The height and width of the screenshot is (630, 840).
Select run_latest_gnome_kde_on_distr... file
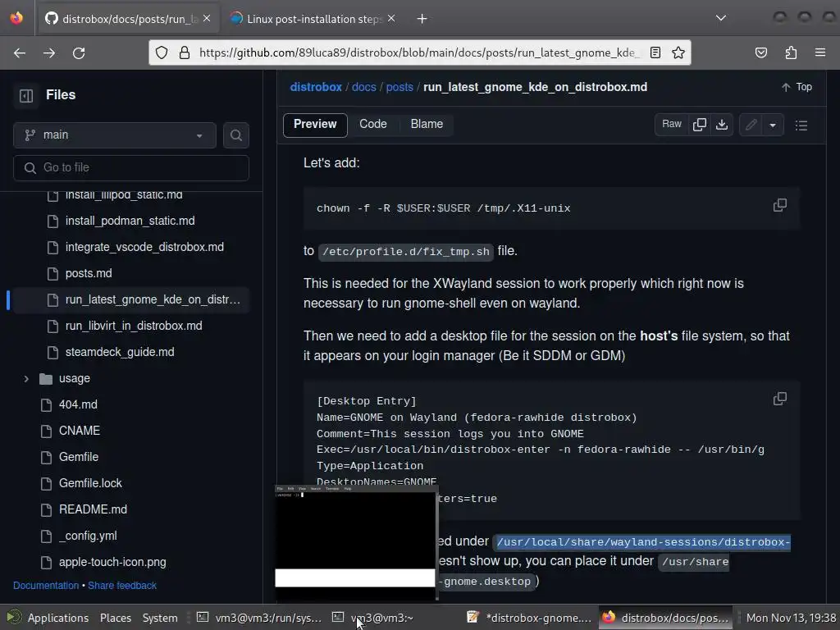pos(131,299)
